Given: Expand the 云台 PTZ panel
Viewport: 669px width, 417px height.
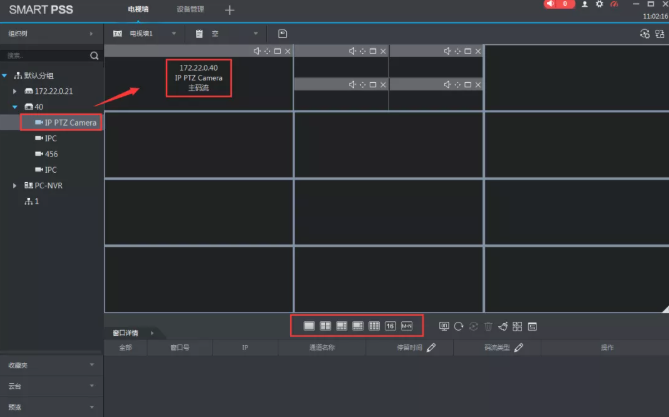Looking at the screenshot, I should [x=51, y=386].
